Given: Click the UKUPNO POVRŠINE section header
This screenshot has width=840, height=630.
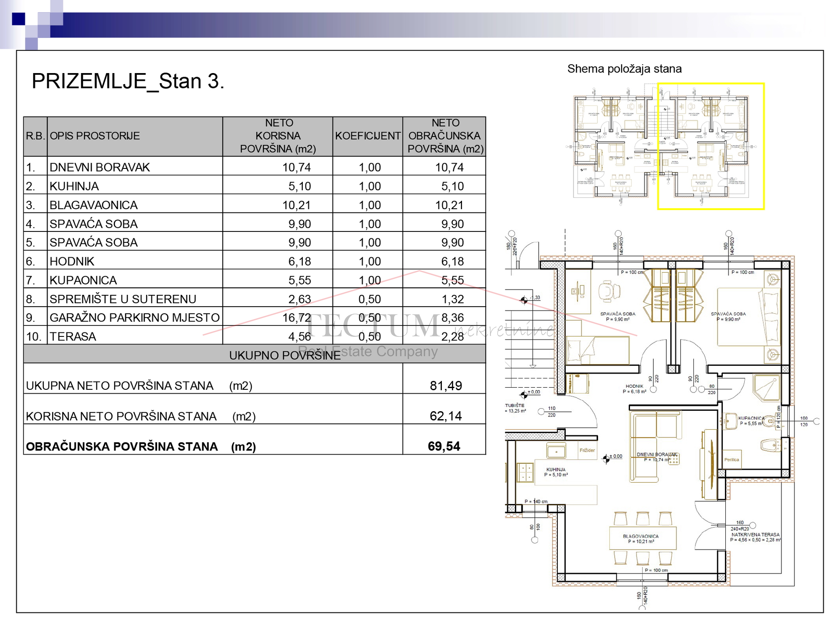Looking at the screenshot, I should click(x=284, y=355).
